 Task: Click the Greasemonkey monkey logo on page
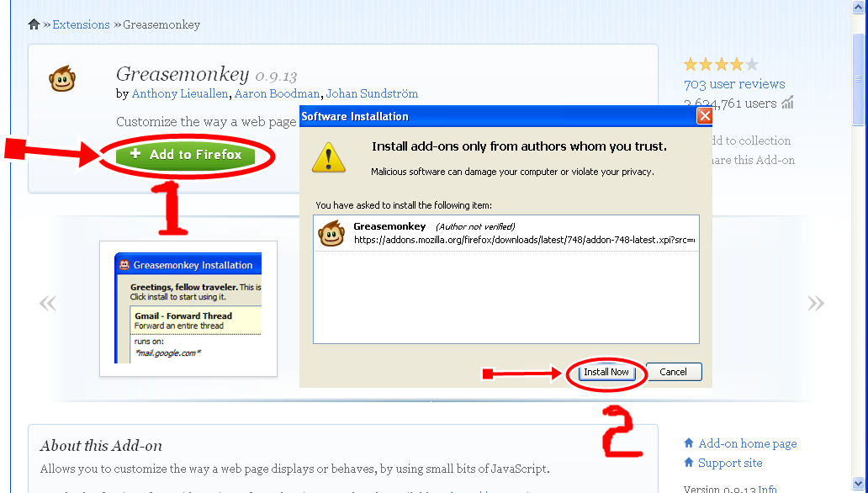pos(62,78)
